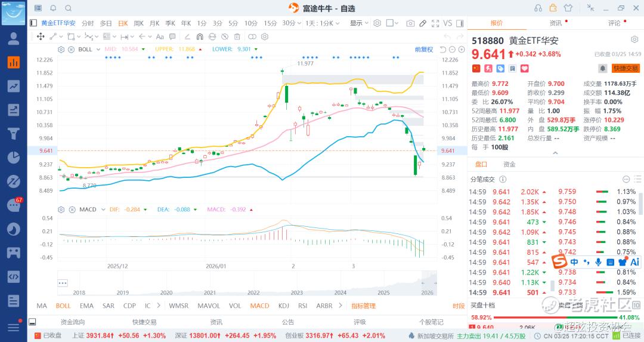Select the 周K weekly chart tab
The height and width of the screenshot is (342, 644).
tap(138, 23)
